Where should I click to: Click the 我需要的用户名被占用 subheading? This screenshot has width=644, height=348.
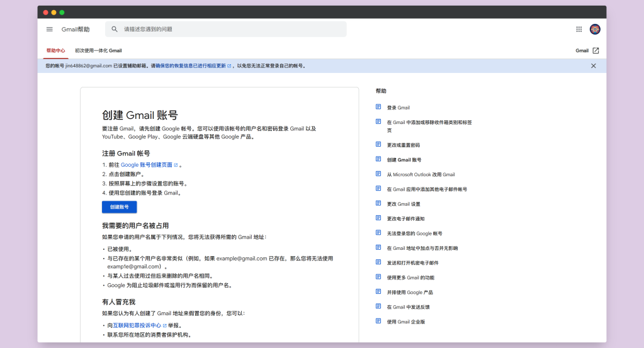pos(135,226)
